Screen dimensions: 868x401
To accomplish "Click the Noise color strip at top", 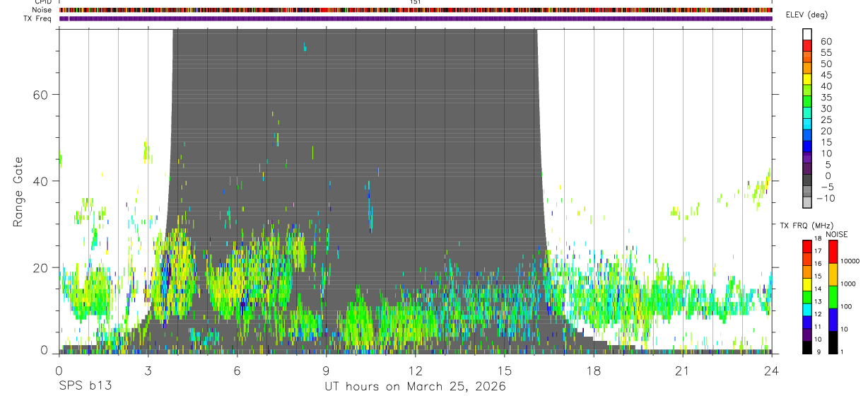I will pyautogui.click(x=416, y=10).
